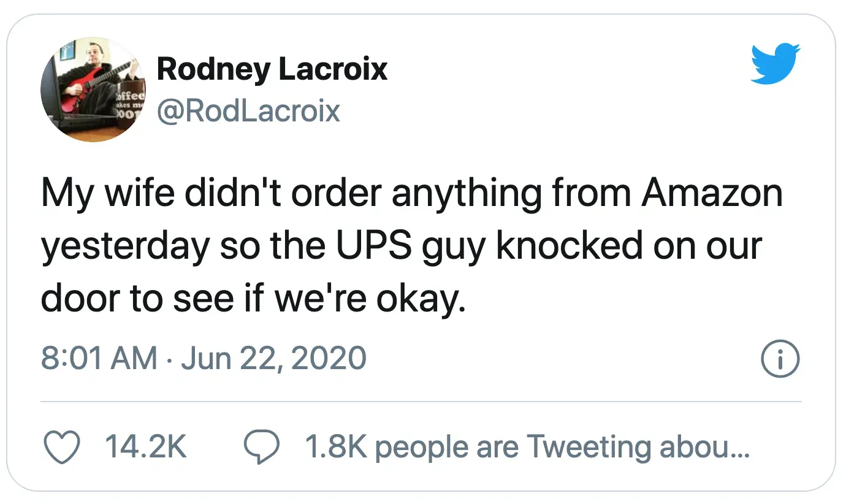The image size is (846, 504).
Task: Visit the @RodLacroix handle link
Action: pyautogui.click(x=248, y=110)
